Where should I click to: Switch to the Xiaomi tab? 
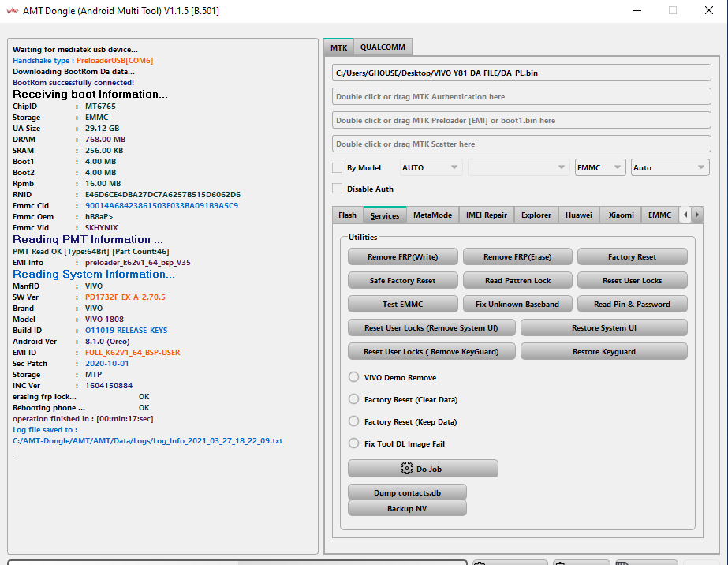pyautogui.click(x=622, y=215)
